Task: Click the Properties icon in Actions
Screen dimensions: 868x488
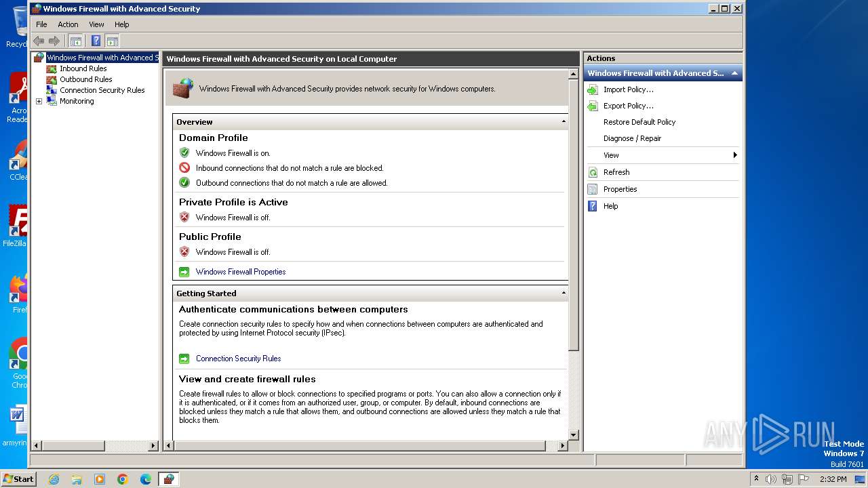Action: click(x=592, y=189)
